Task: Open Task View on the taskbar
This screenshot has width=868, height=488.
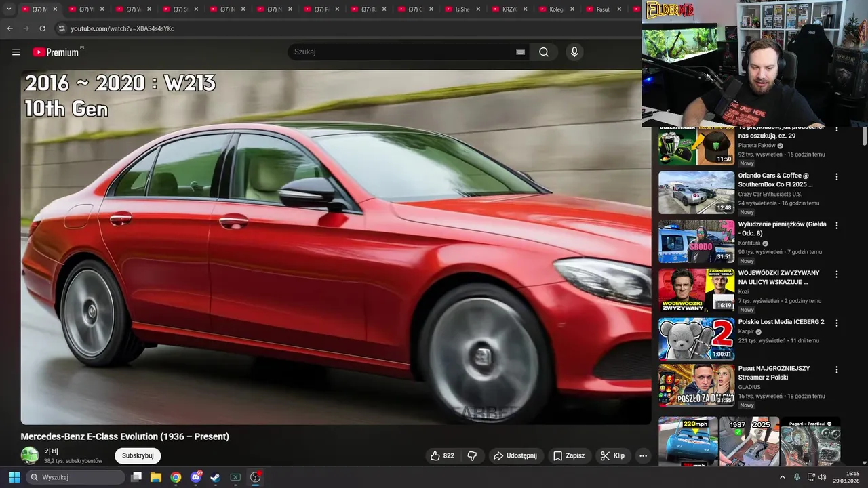Action: pos(136,477)
